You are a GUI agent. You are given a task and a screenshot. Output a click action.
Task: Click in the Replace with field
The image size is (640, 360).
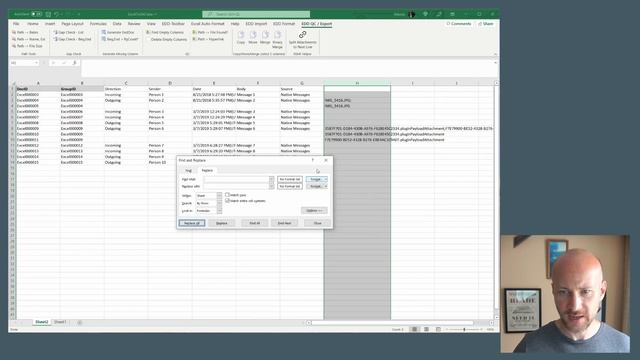point(236,186)
